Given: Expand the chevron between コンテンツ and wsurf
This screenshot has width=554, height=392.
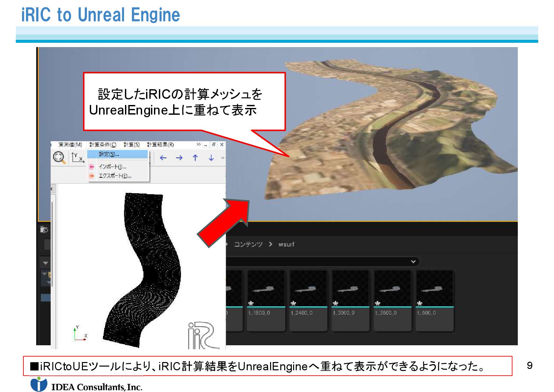Looking at the screenshot, I should [270, 244].
